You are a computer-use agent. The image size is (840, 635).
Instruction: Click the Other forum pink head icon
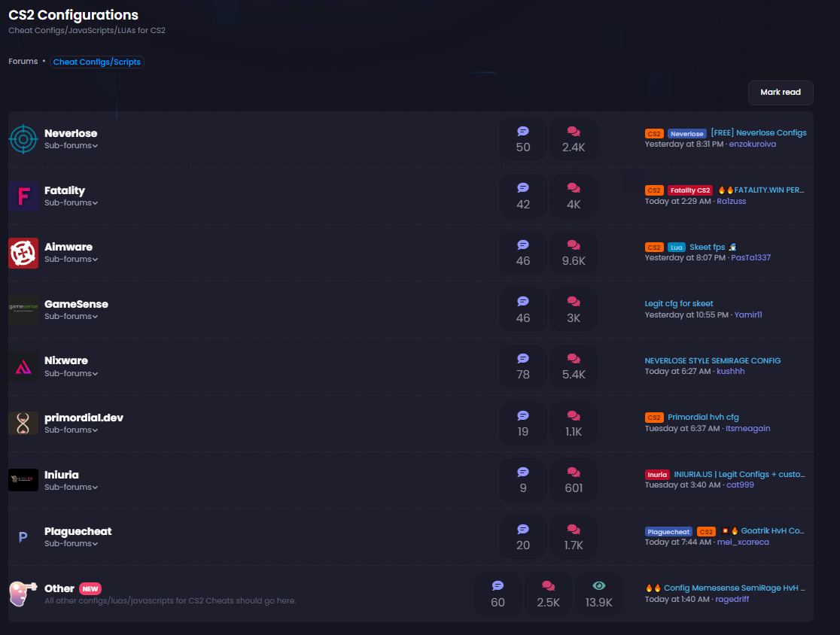coord(23,594)
